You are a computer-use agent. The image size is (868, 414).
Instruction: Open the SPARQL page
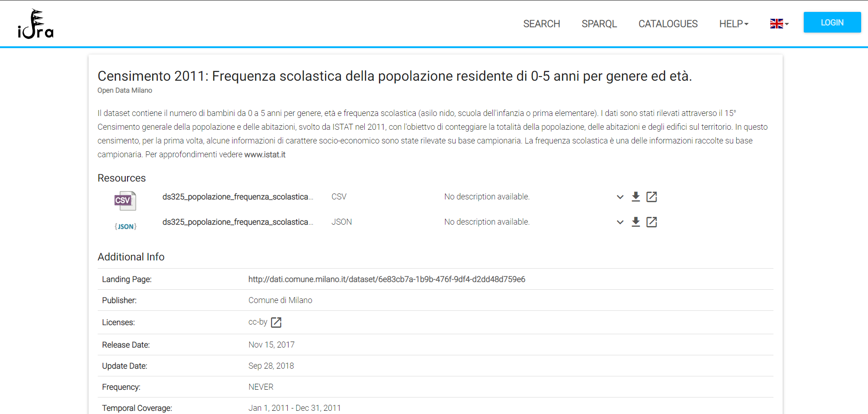(599, 24)
